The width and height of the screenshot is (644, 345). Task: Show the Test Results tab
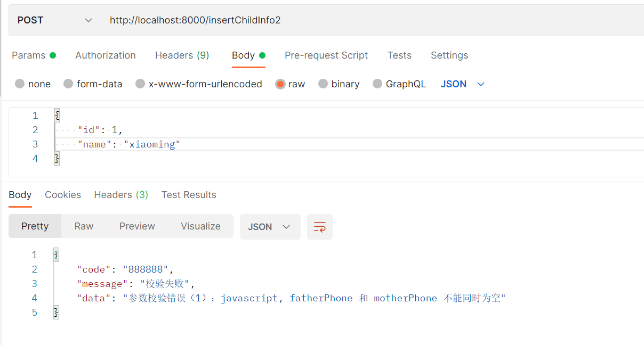189,195
